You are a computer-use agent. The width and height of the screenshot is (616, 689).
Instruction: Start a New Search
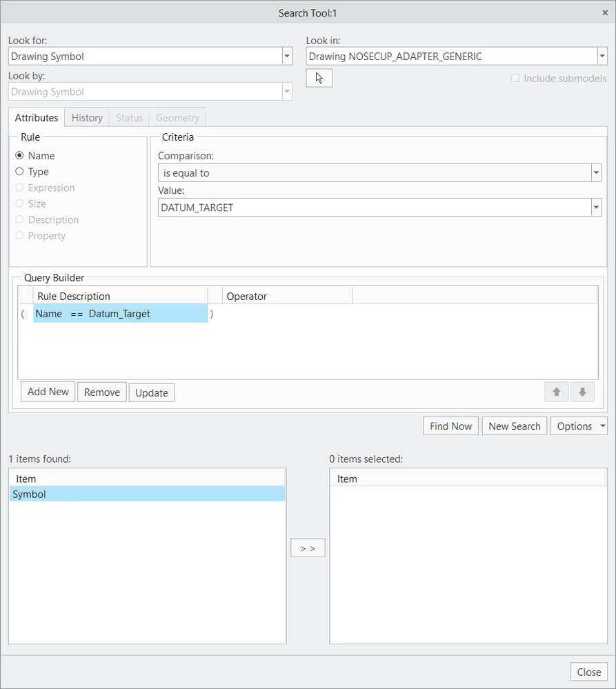pos(515,426)
